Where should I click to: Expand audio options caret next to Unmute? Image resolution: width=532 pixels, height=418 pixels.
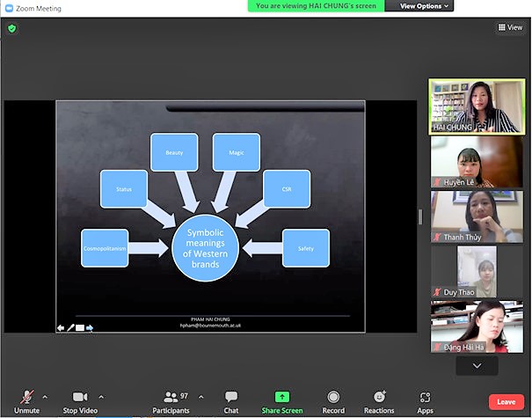click(45, 396)
